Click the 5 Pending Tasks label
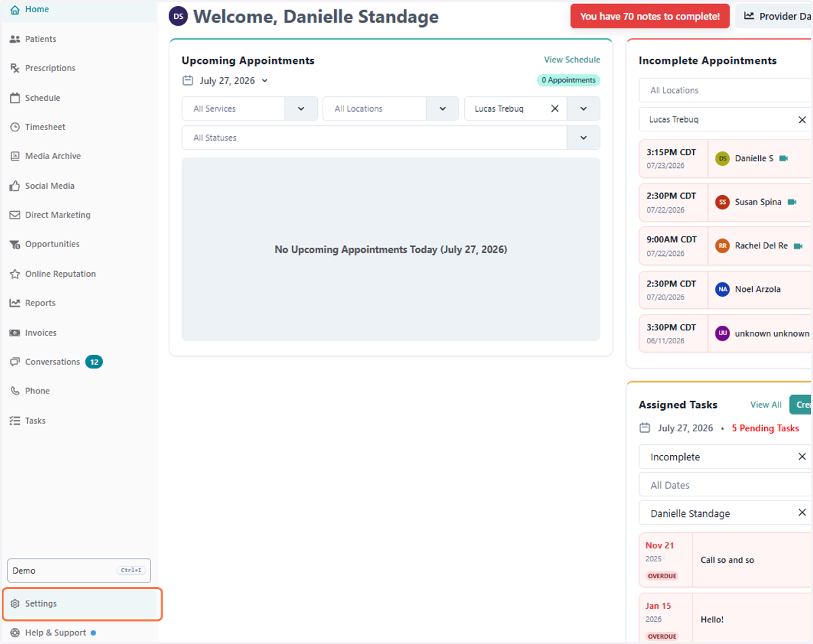The height and width of the screenshot is (644, 813). click(x=766, y=429)
